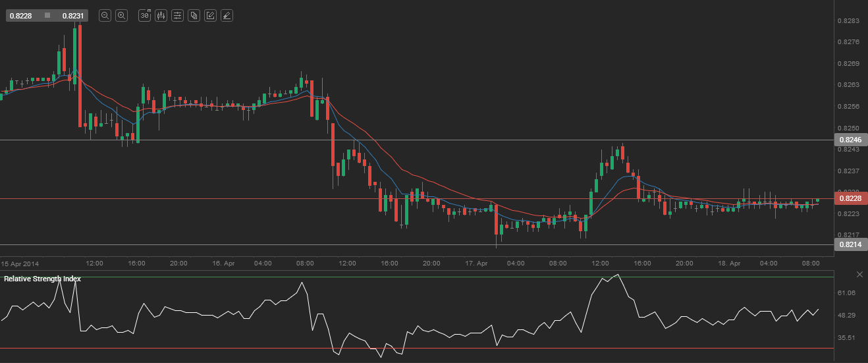Image resolution: width=868 pixels, height=363 pixels.
Task: Click the eraser clear drawings icon
Action: click(x=227, y=15)
